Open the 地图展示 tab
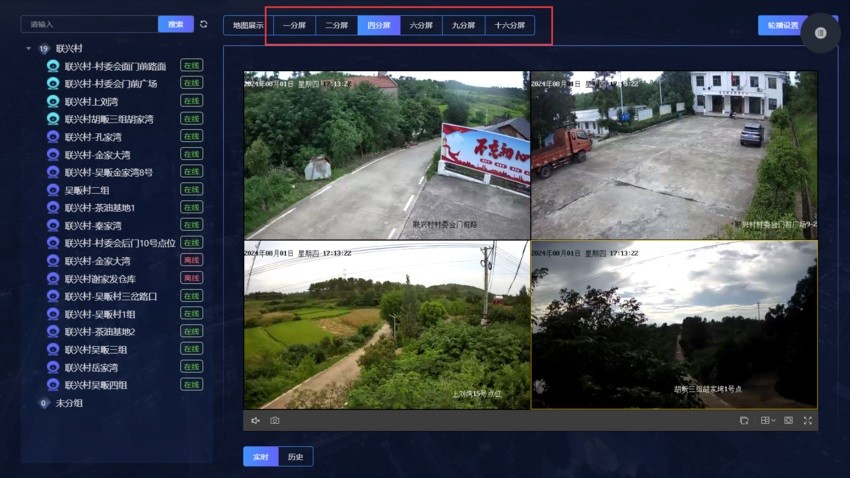The height and width of the screenshot is (478, 850). [248, 25]
